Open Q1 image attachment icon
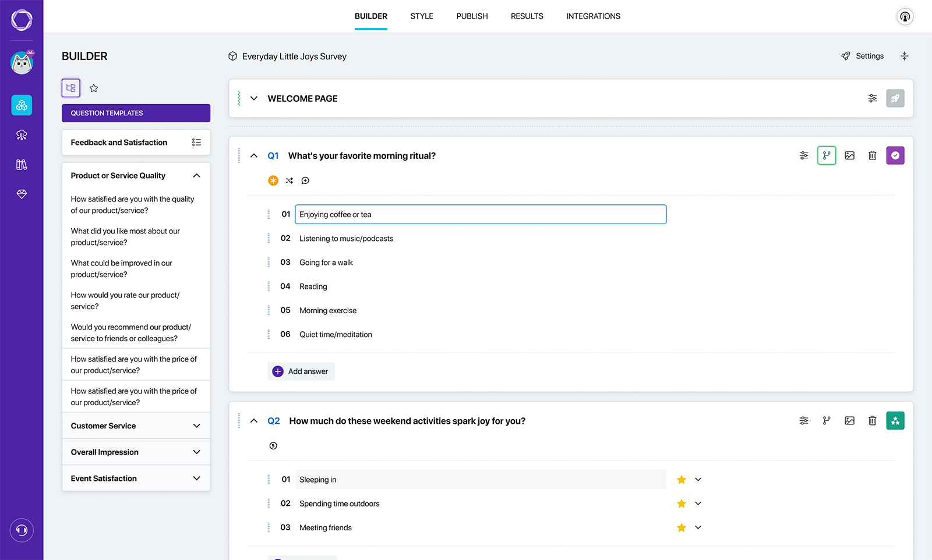Viewport: 932px width, 560px height. point(849,155)
